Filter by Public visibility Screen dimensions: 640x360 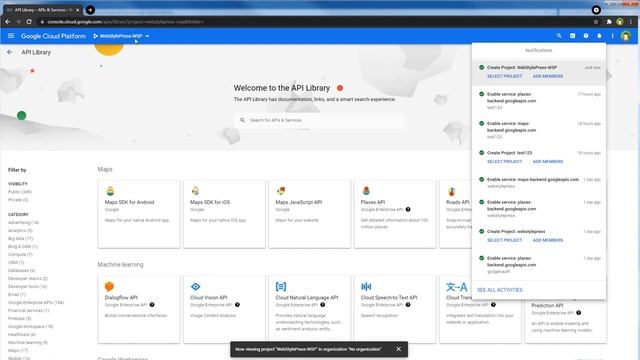(20, 192)
